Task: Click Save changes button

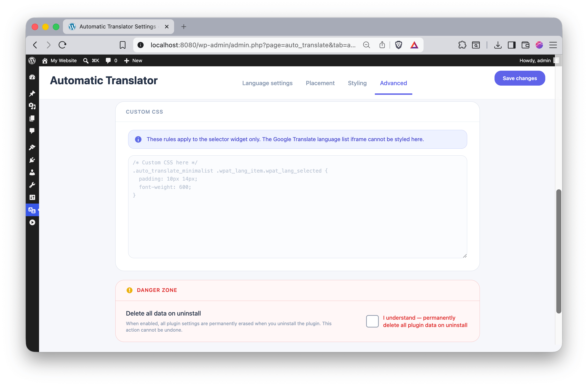Action: point(520,78)
